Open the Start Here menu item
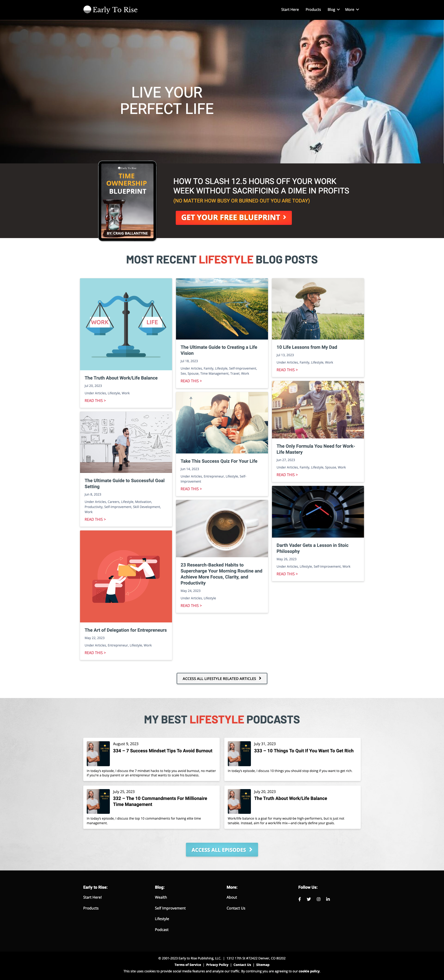The width and height of the screenshot is (444, 980). pyautogui.click(x=290, y=9)
